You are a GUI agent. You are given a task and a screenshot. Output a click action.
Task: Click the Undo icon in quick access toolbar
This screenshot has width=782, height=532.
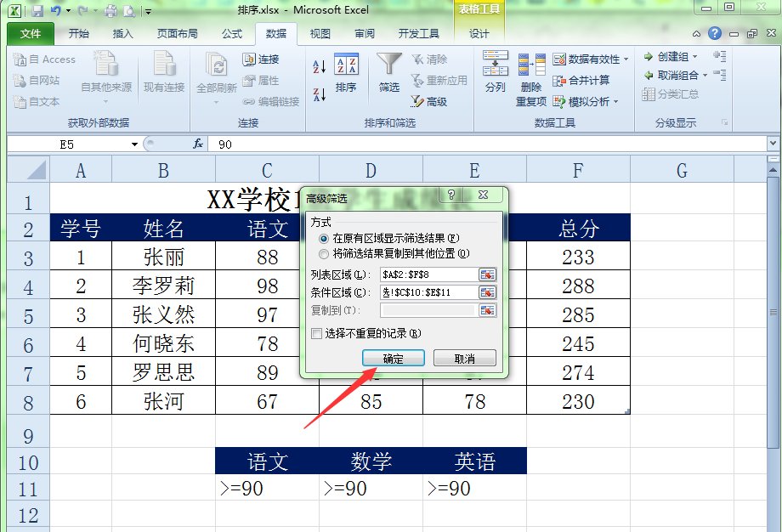(x=56, y=10)
